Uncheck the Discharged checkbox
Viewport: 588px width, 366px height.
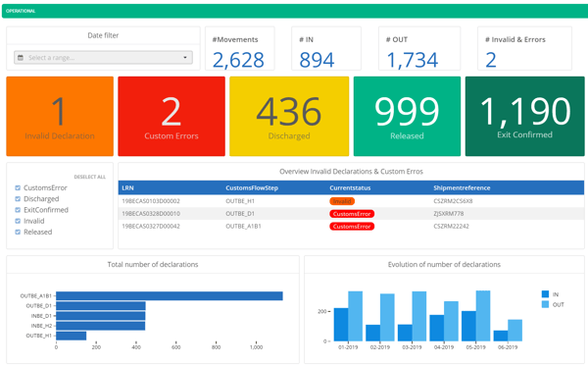pos(18,199)
